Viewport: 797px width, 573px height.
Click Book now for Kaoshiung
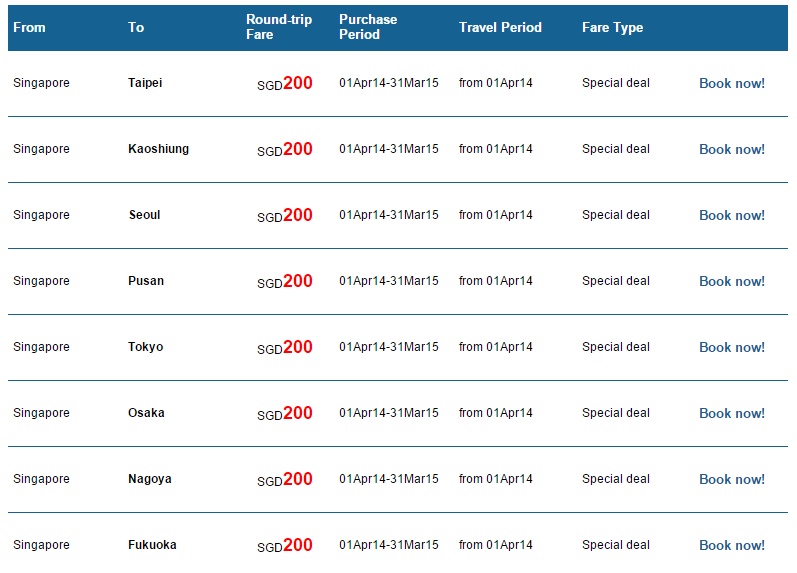[x=731, y=149]
